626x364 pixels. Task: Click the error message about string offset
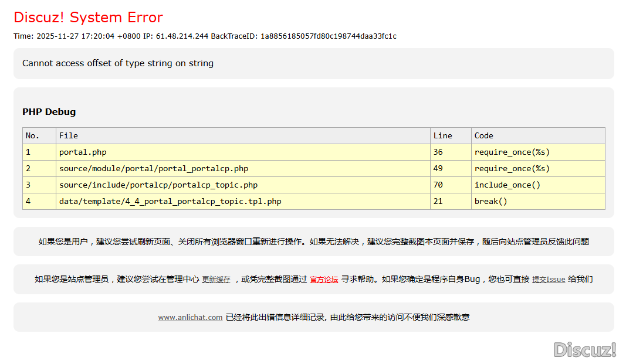[x=118, y=63]
